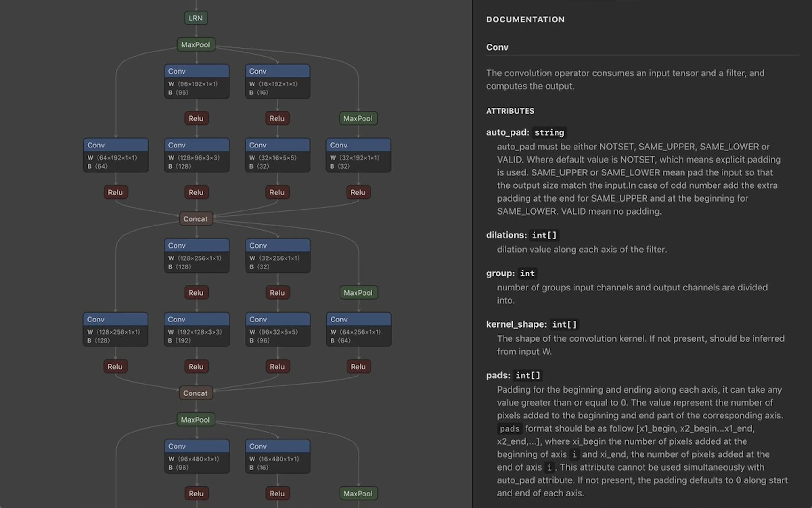Viewport: 812px width, 508px height.
Task: Click the auto_pad attribute name
Action: point(508,132)
